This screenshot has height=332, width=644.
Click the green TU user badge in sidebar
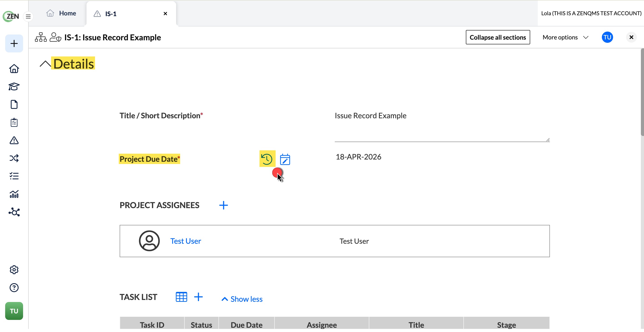pos(14,311)
